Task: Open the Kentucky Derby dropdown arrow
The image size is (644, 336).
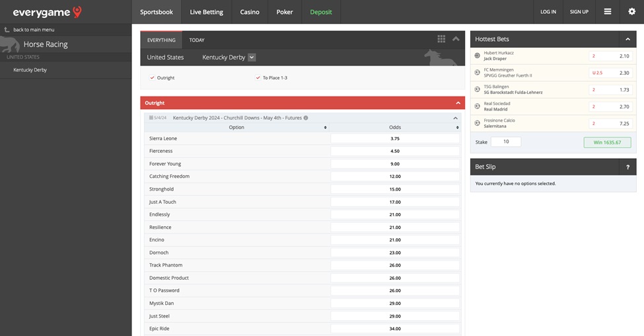Action: [x=252, y=58]
